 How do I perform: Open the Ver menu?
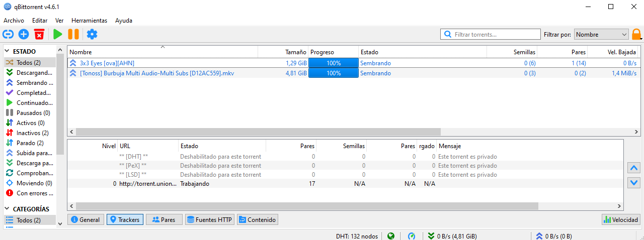(x=59, y=21)
